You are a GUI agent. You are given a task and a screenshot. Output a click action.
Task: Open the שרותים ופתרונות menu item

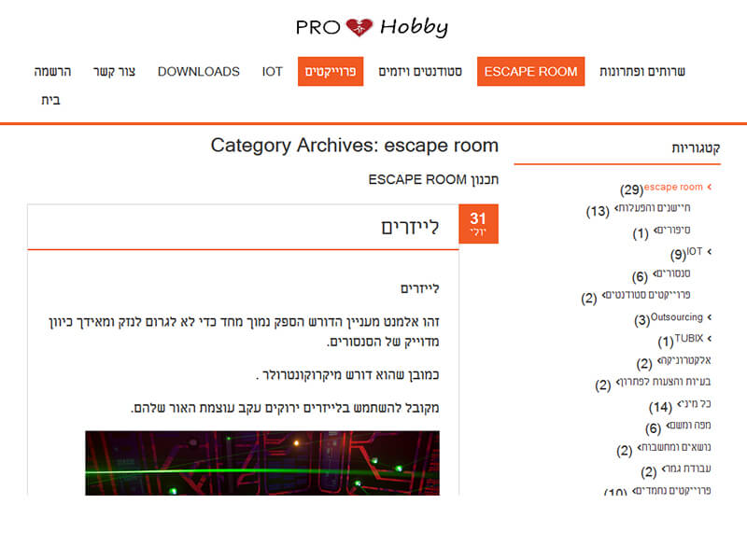[642, 72]
